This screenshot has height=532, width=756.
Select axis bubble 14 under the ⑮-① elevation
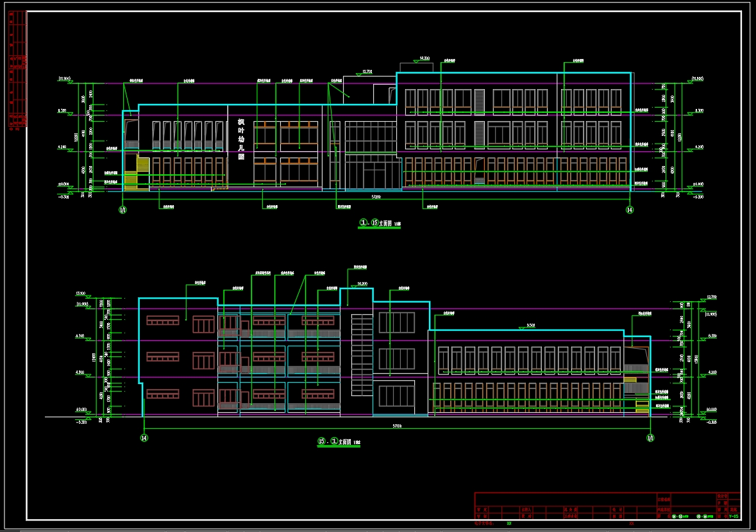(144, 438)
